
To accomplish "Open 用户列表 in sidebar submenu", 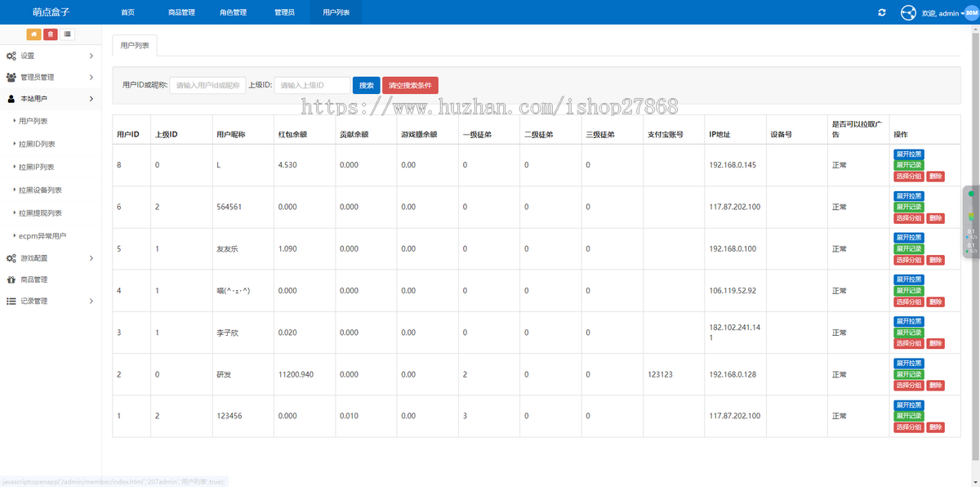I will (x=33, y=121).
